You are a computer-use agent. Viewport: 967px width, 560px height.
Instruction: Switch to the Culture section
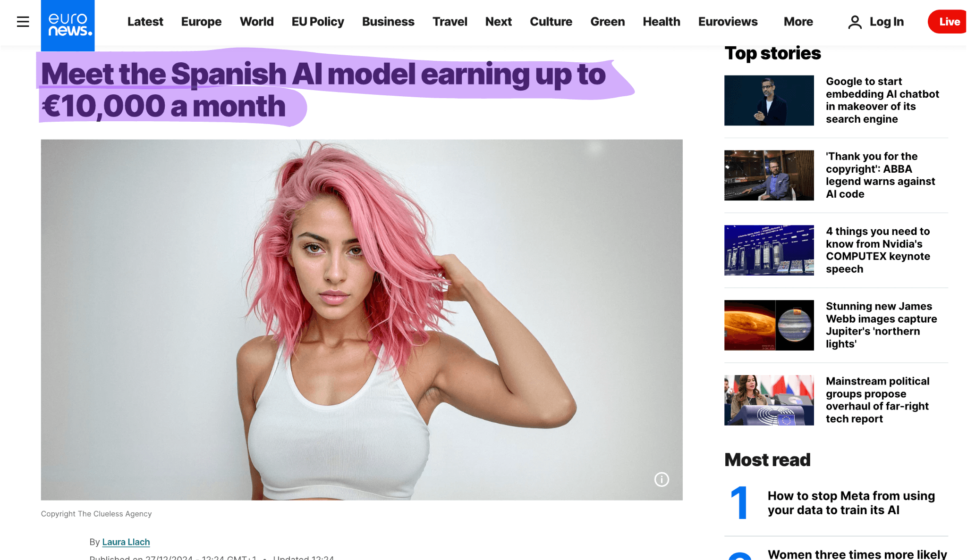click(x=551, y=22)
